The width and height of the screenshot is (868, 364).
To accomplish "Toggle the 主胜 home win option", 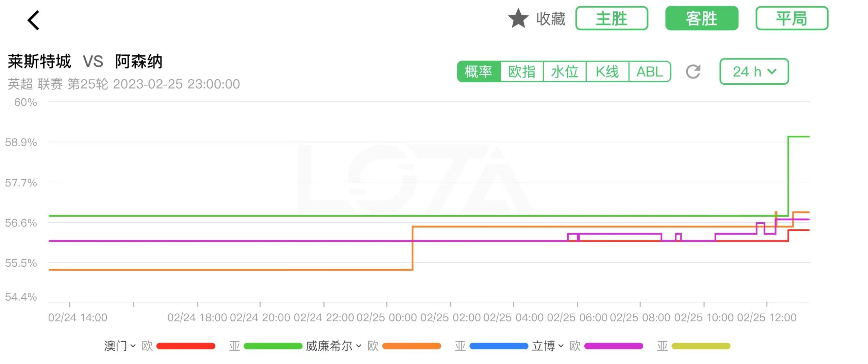I will pos(612,18).
